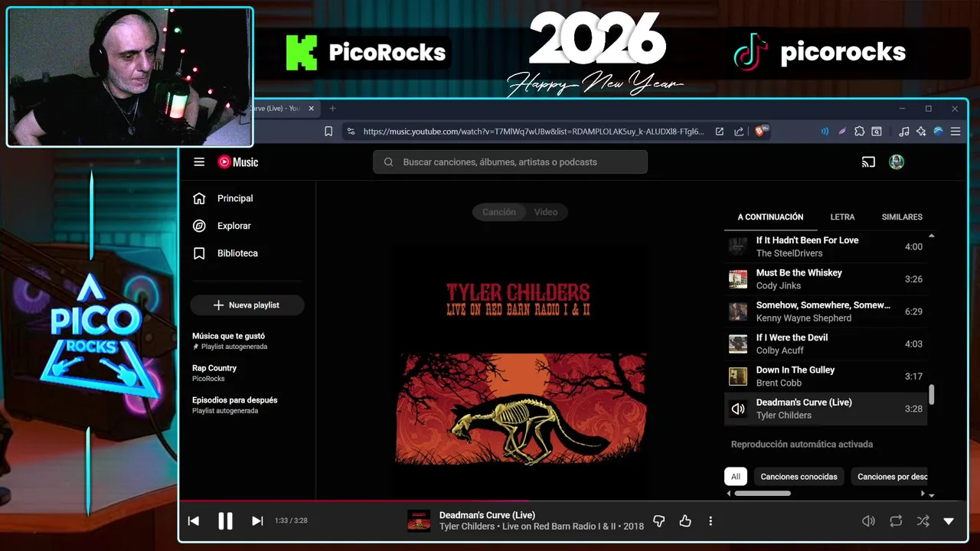Select 'Canciones conocidas' filter chip
The height and width of the screenshot is (551, 980).
click(799, 476)
